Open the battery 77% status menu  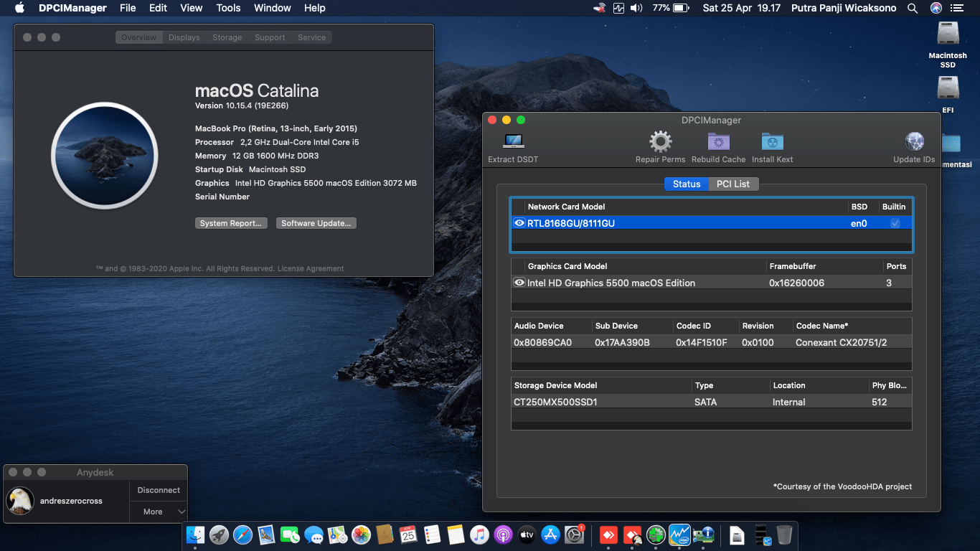(x=671, y=8)
